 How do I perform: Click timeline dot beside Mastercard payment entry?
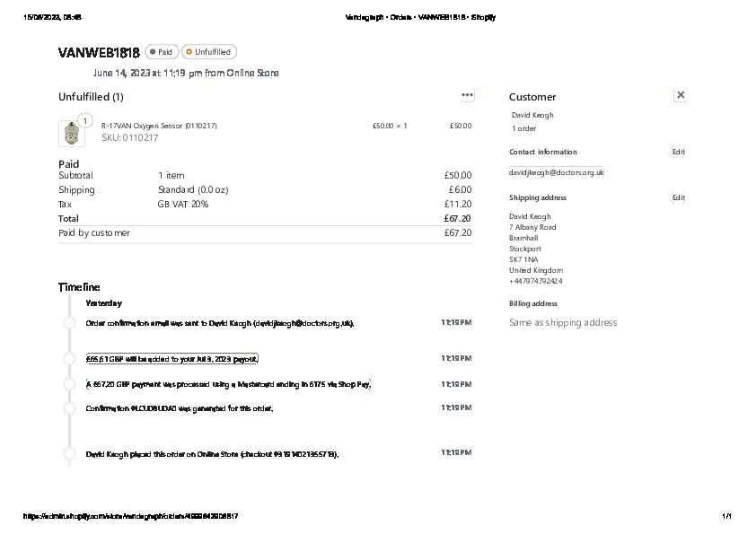[x=69, y=384]
